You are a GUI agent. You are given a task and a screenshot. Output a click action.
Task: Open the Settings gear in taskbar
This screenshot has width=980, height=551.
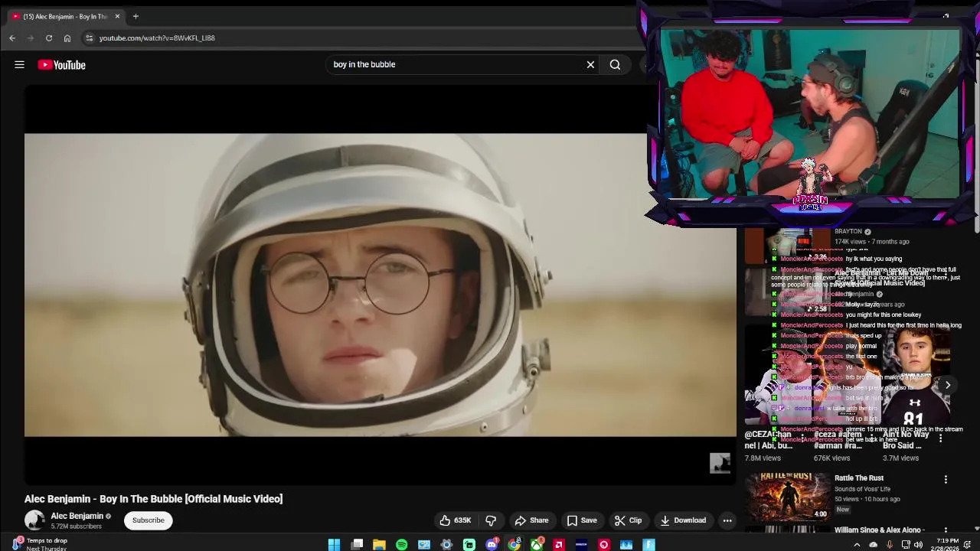coord(446,545)
